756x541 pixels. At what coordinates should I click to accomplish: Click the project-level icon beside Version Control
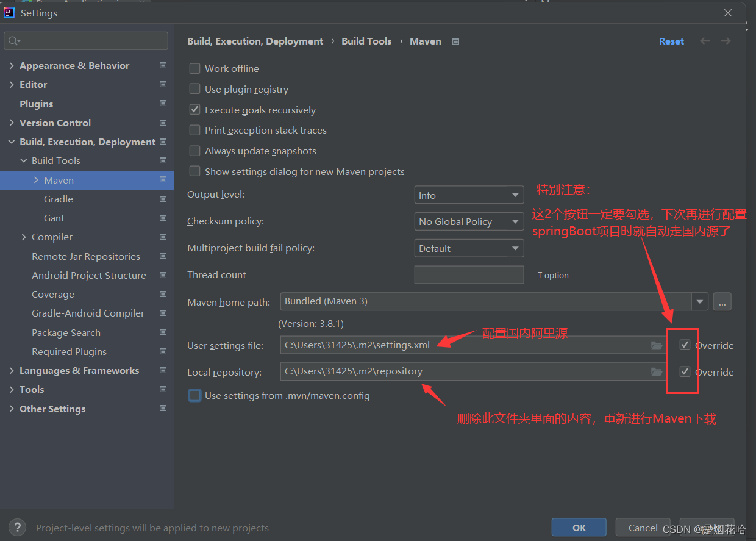(x=163, y=123)
